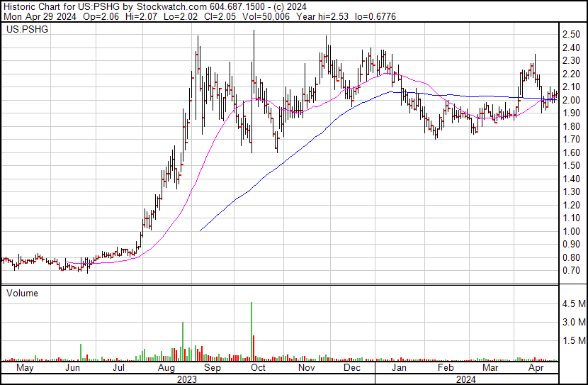The image size is (588, 385).
Task: Click the Nov month label
Action: 306,368
